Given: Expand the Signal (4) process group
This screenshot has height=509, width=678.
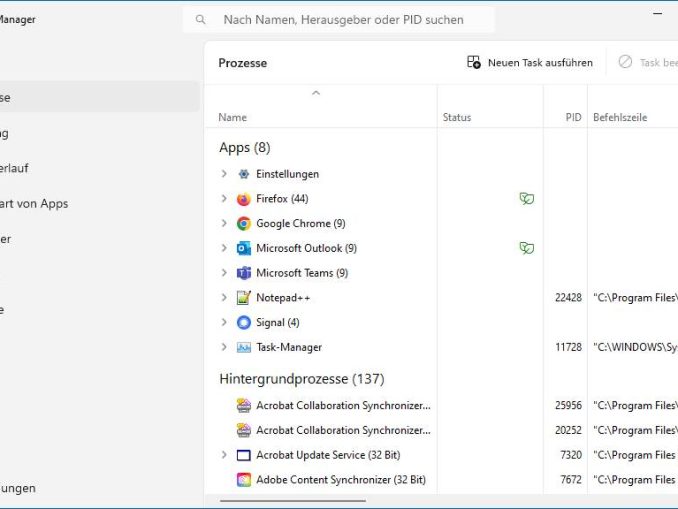Looking at the screenshot, I should (x=224, y=322).
